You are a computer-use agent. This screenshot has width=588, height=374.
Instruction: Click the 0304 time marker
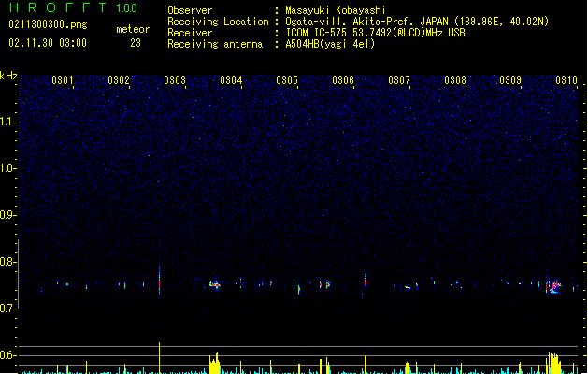pyautogui.click(x=231, y=80)
